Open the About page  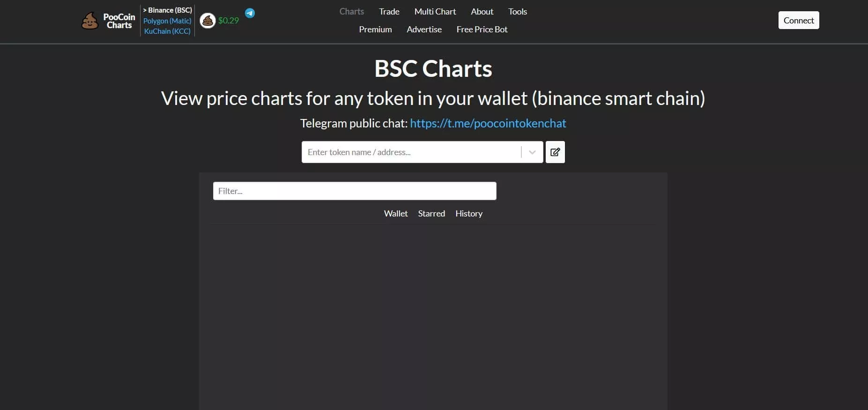click(482, 12)
